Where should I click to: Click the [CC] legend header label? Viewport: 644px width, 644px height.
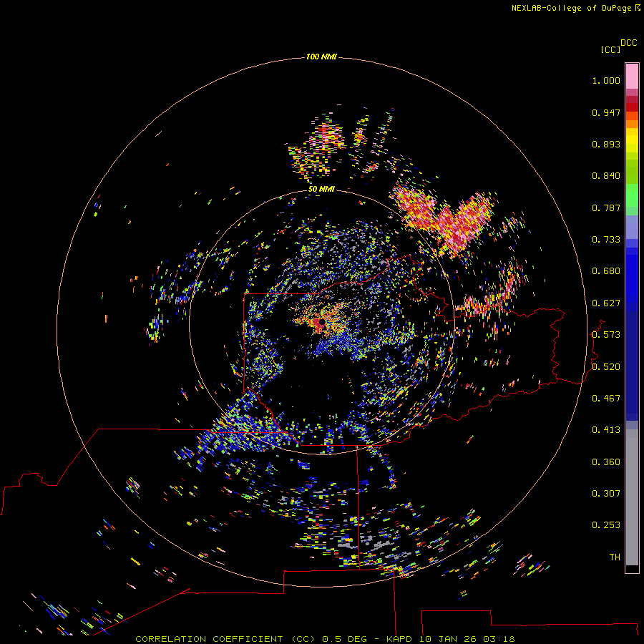610,49
